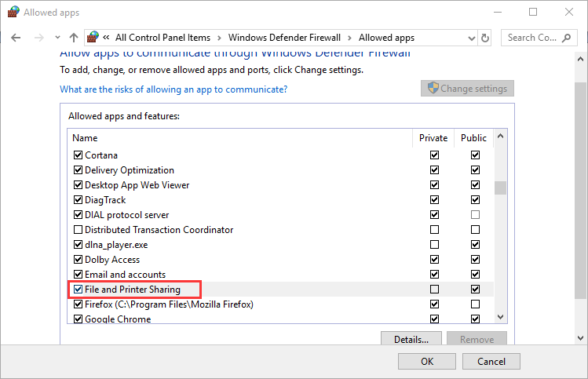Expand the address bar history dropdown
Screen dimensions: 588x379
coord(471,38)
